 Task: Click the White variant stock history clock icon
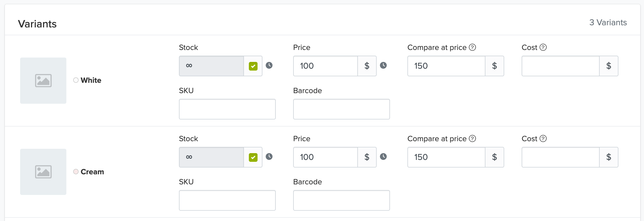[x=269, y=65]
